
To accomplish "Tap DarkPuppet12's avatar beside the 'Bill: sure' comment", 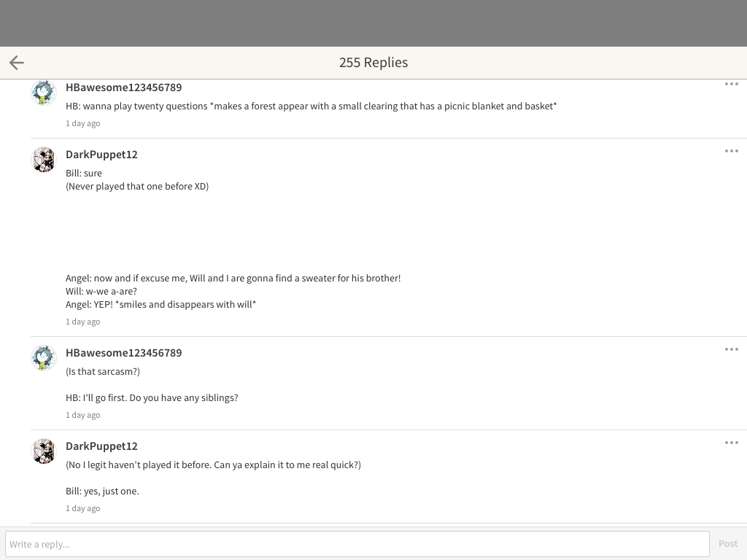I will point(44,160).
